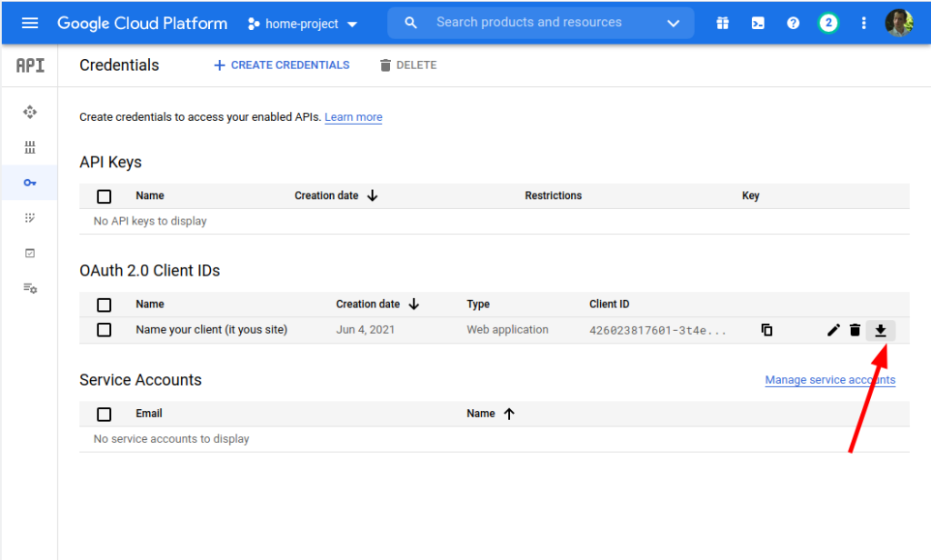Click the Credentials page heading

coord(119,65)
